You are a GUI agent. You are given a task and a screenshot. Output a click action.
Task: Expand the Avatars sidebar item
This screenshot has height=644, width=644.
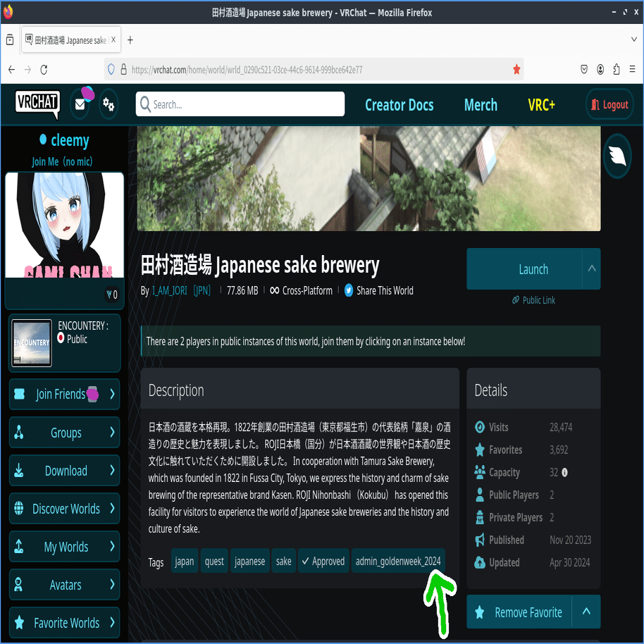click(112, 584)
